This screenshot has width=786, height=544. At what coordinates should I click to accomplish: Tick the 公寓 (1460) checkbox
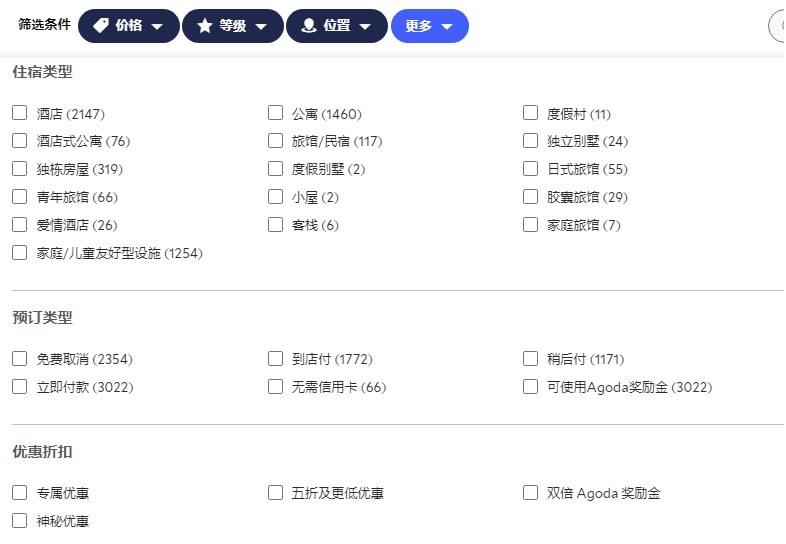tap(275, 113)
